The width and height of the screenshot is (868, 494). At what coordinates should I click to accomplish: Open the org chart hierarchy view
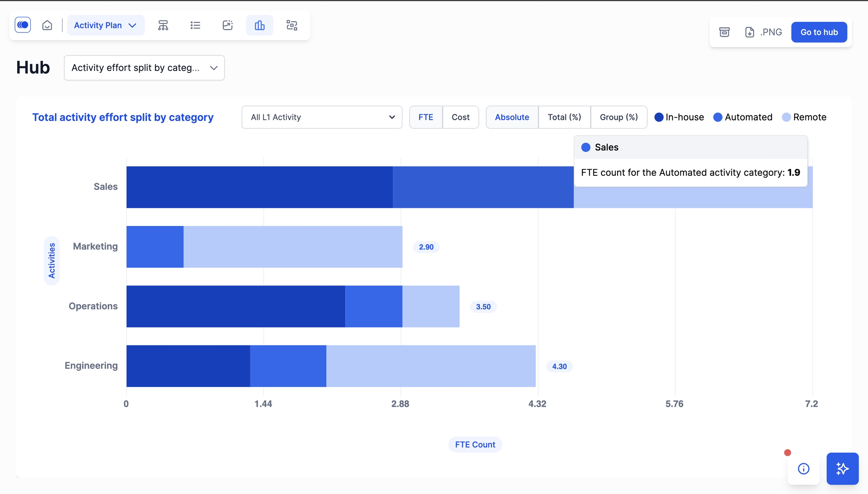pos(163,25)
